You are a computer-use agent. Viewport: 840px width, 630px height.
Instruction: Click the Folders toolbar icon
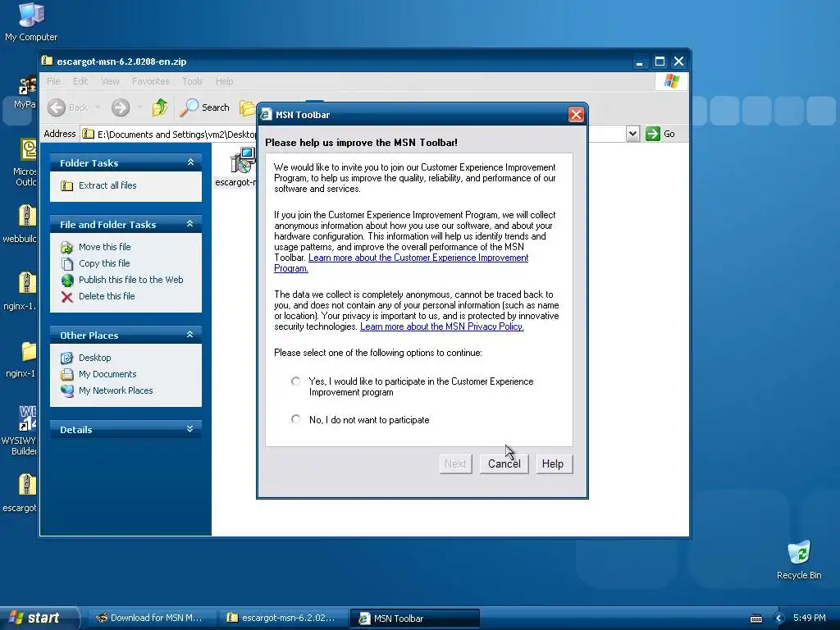(x=248, y=107)
